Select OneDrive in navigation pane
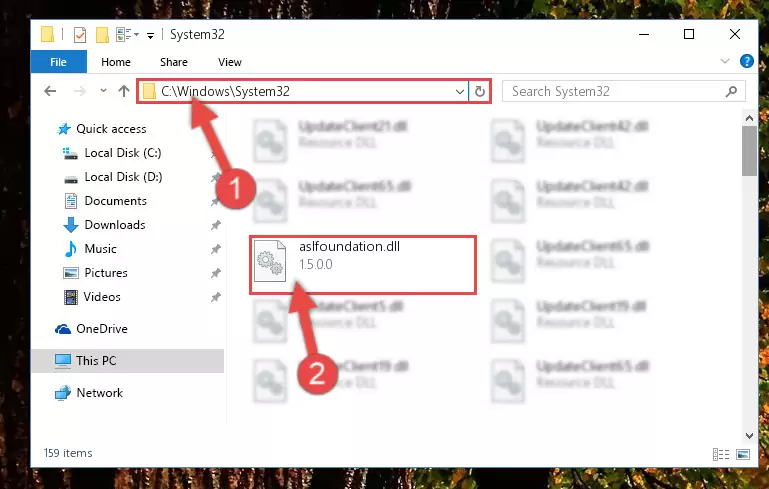The height and width of the screenshot is (489, 769). (x=102, y=329)
